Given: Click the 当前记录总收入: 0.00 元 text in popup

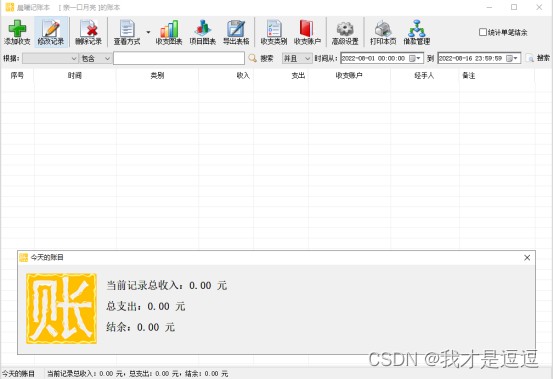Looking at the screenshot, I should [166, 285].
